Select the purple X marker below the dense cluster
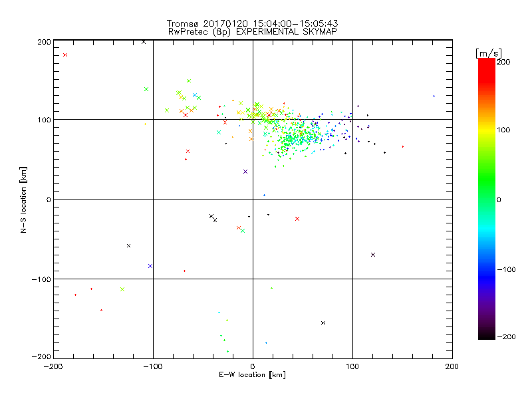Viewport: 532px width, 399px height. pyautogui.click(x=245, y=172)
